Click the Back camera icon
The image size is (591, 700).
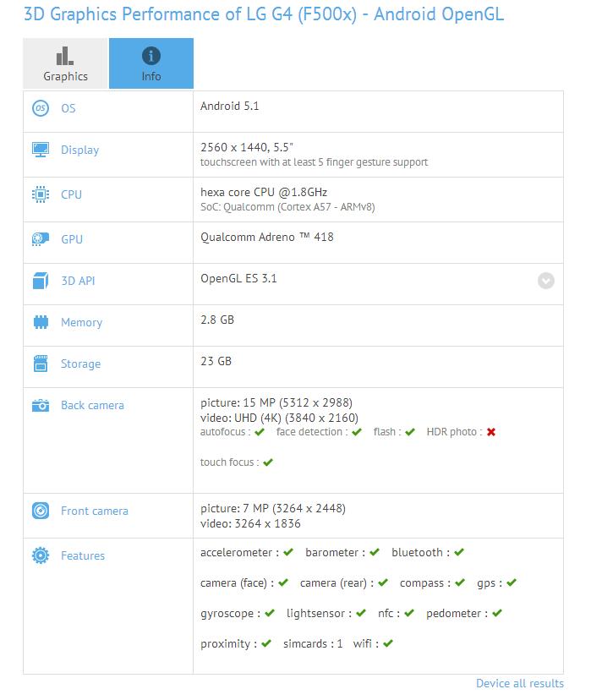coord(41,405)
